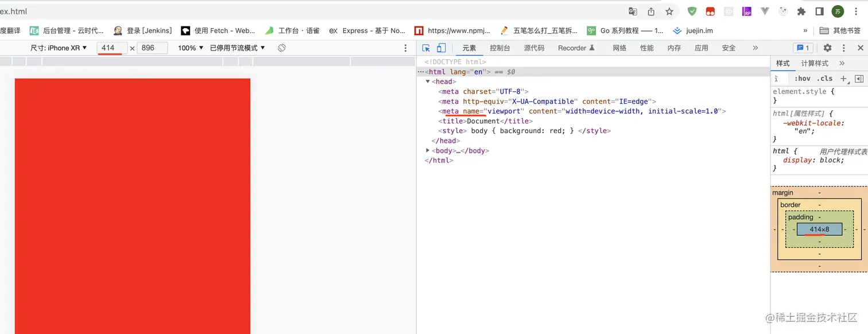Click the 414×8 box model content
Image resolution: width=868 pixels, height=334 pixels.
[x=819, y=229]
